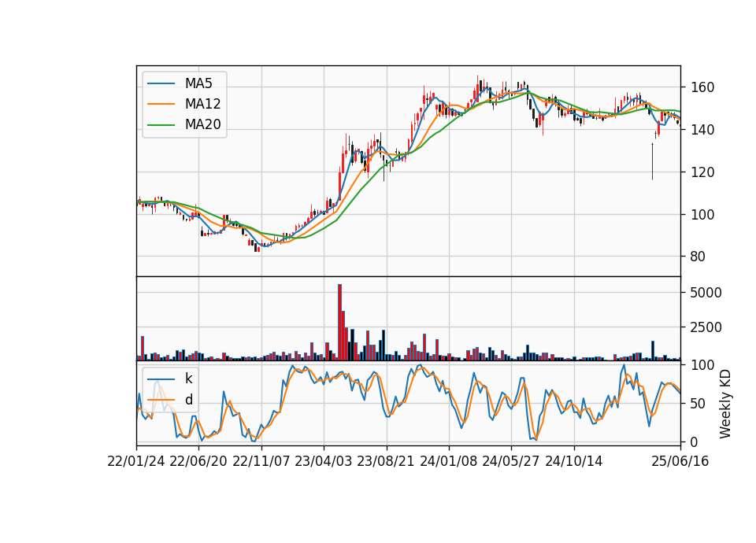Click the 120 price axis tick label

point(702,172)
